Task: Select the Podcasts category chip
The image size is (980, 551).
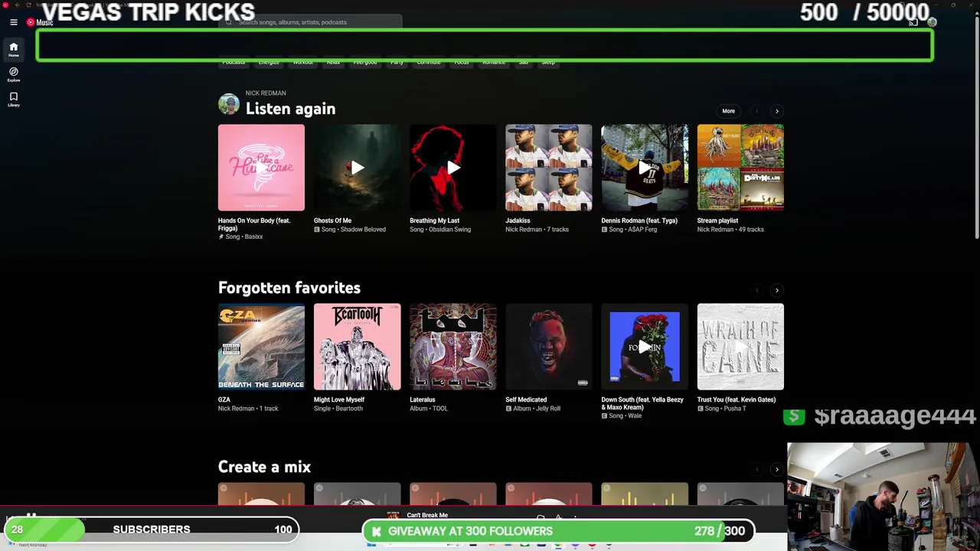Action: click(x=234, y=62)
